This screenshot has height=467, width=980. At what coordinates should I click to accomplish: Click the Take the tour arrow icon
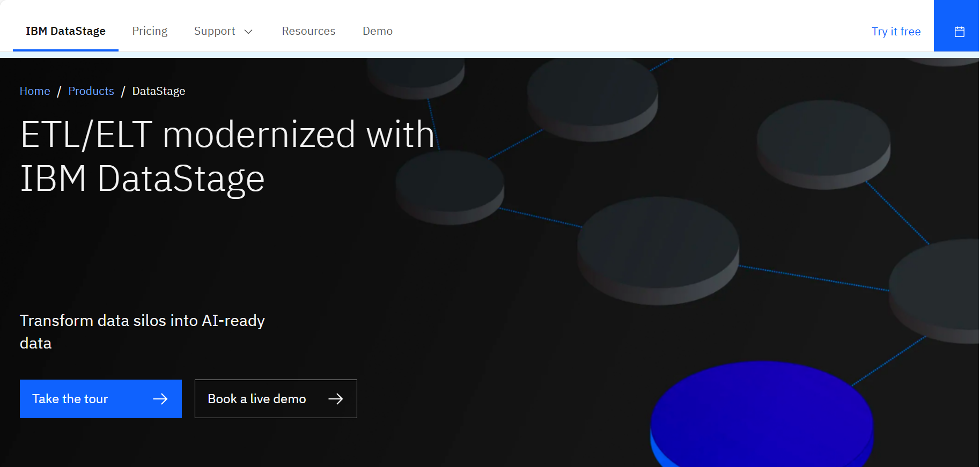160,399
